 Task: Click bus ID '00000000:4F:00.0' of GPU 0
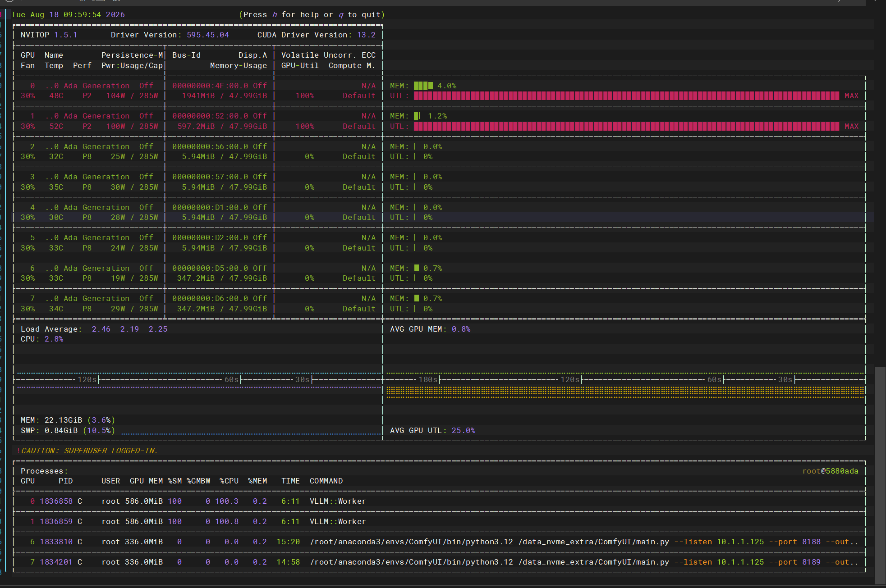pyautogui.click(x=210, y=86)
